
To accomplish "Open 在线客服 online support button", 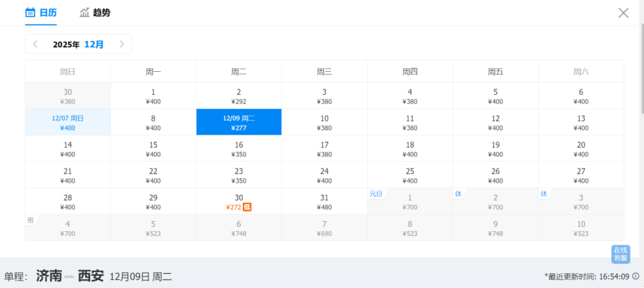I will tap(620, 254).
